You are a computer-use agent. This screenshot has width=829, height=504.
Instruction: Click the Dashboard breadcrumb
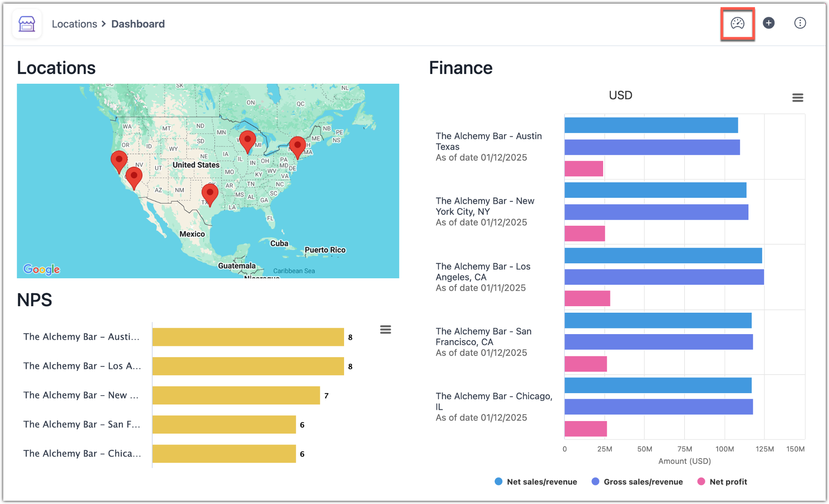pos(138,24)
